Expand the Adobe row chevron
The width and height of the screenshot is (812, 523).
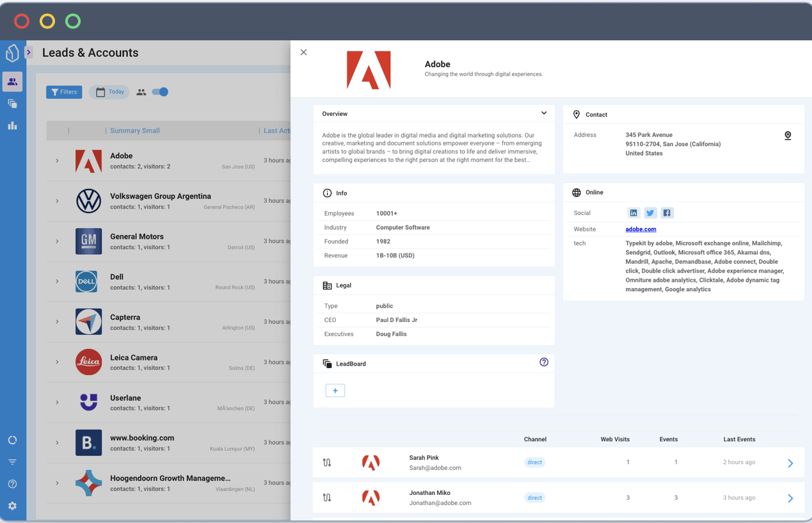pyautogui.click(x=57, y=161)
